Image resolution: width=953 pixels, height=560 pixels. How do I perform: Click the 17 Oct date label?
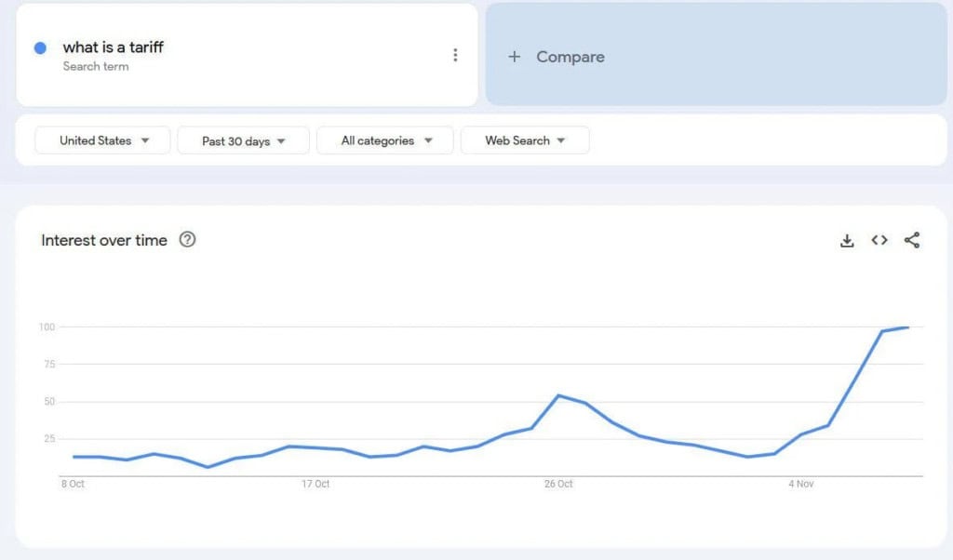(x=315, y=484)
